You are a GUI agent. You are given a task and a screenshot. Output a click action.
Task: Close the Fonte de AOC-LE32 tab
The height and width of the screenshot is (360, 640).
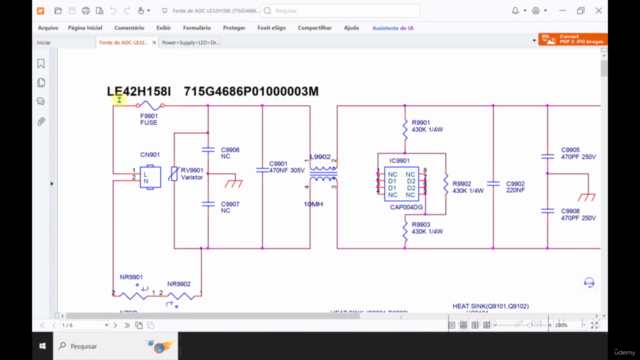tap(154, 42)
